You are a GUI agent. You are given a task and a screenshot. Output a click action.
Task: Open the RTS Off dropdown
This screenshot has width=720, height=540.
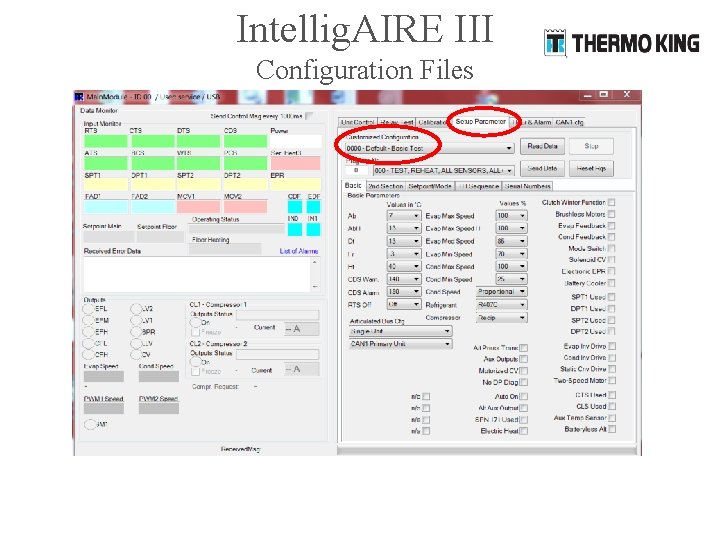coord(404,304)
